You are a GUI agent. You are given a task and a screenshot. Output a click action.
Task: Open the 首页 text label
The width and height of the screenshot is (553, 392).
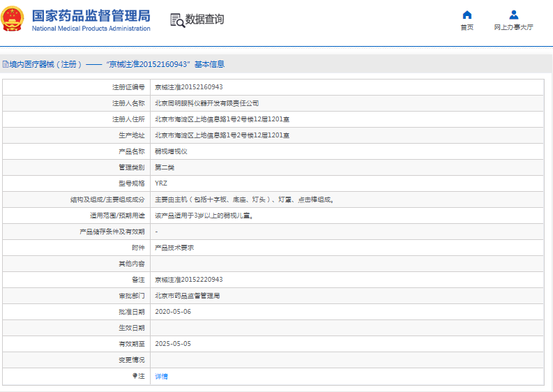467,28
